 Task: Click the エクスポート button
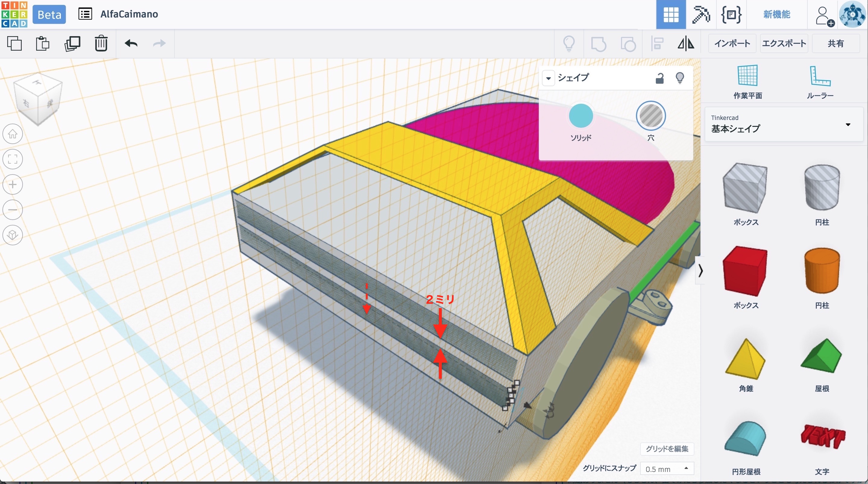[x=784, y=43]
